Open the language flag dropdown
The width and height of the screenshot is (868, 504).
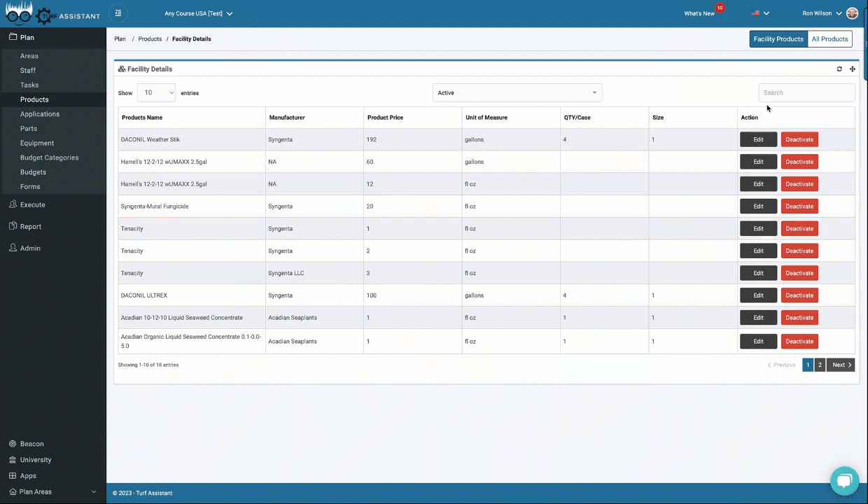tap(759, 13)
